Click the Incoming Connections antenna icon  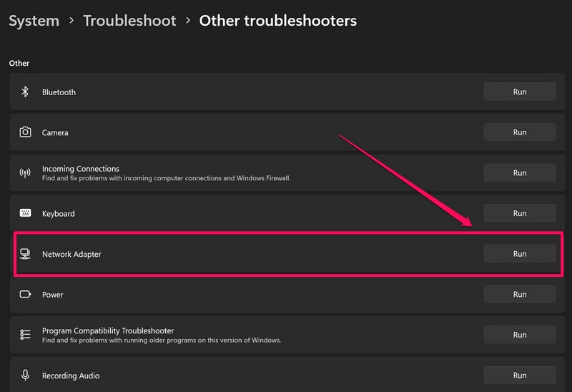[25, 173]
